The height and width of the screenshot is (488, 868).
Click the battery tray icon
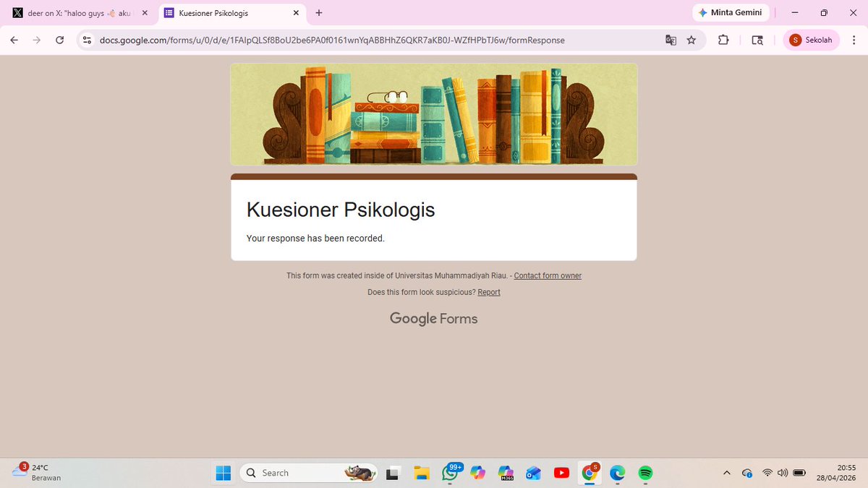(x=799, y=473)
